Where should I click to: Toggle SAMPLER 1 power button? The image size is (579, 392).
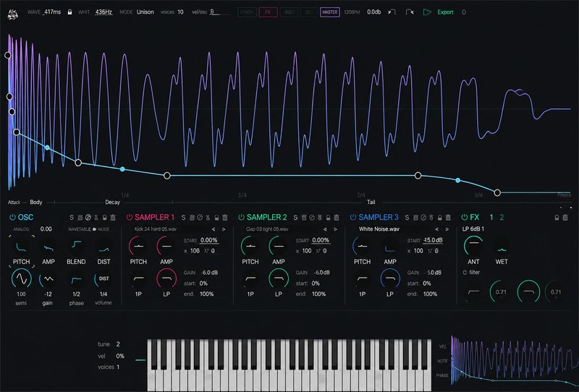[x=130, y=218]
